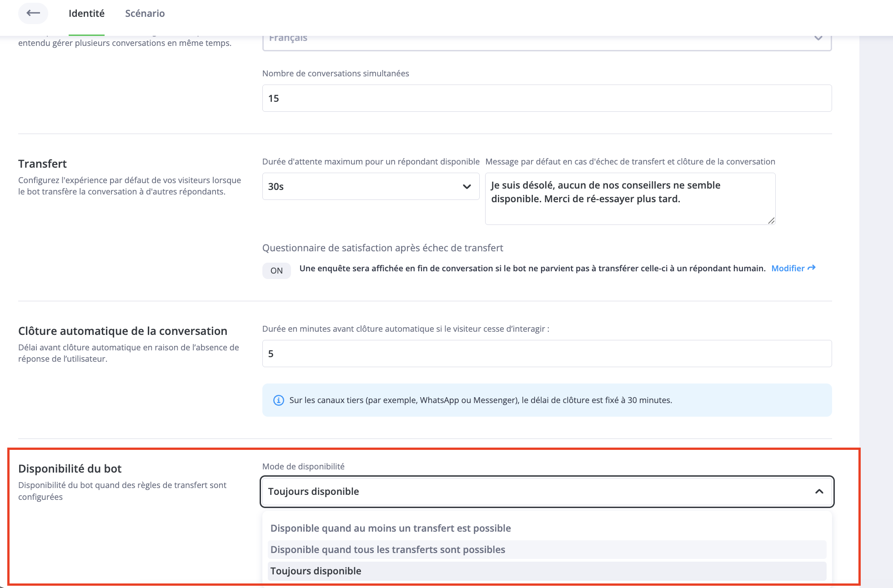893x588 pixels.
Task: Click the back arrow button
Action: click(x=33, y=13)
